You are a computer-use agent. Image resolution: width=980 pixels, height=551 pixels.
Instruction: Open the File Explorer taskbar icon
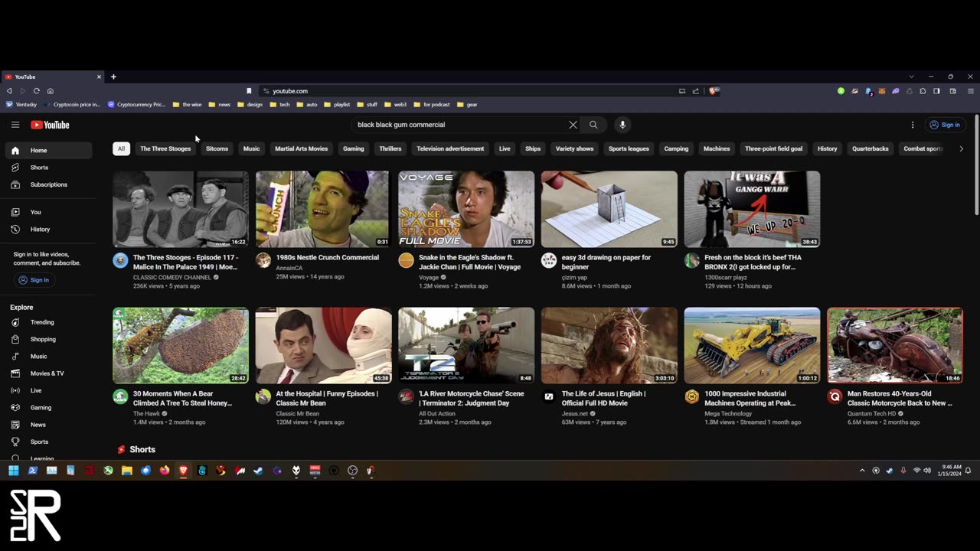tap(127, 471)
